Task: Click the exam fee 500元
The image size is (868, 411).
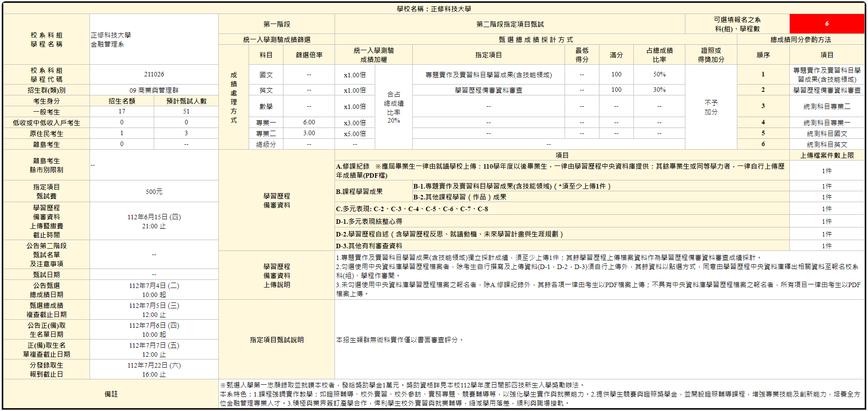Action: pos(154,191)
